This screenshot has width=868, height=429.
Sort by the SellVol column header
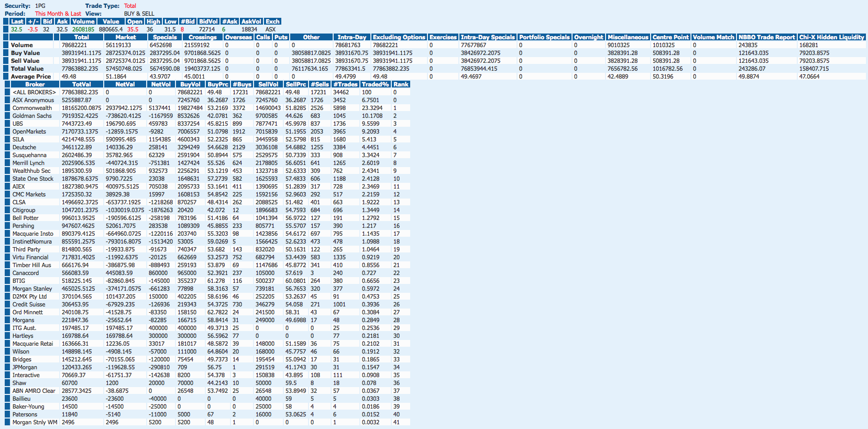(268, 84)
